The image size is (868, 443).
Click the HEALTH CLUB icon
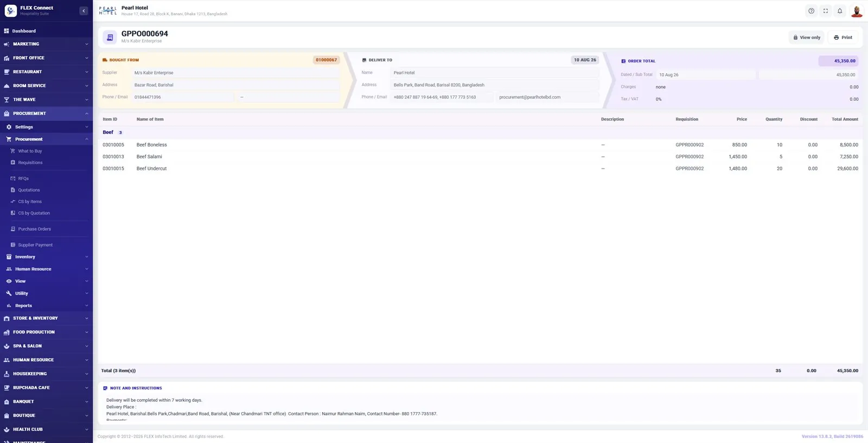point(7,429)
